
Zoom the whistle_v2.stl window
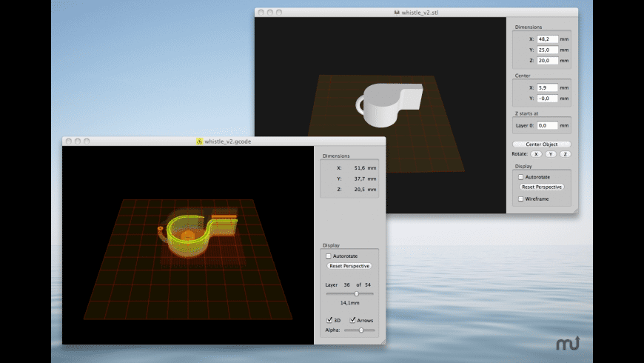click(279, 13)
